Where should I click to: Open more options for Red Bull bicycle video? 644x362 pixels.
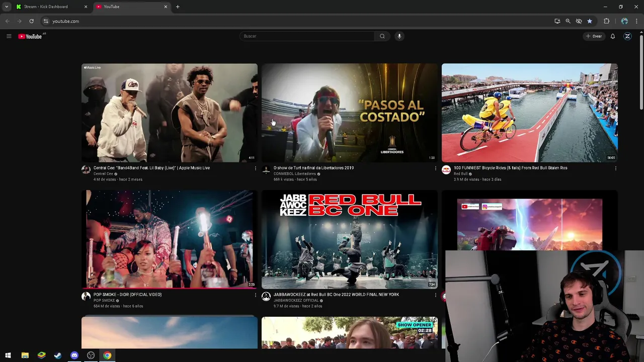coord(615,168)
